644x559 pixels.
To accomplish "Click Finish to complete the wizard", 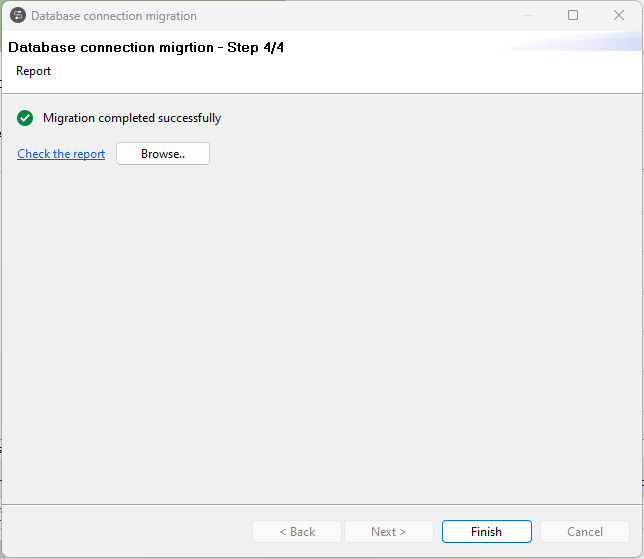I will click(x=486, y=532).
